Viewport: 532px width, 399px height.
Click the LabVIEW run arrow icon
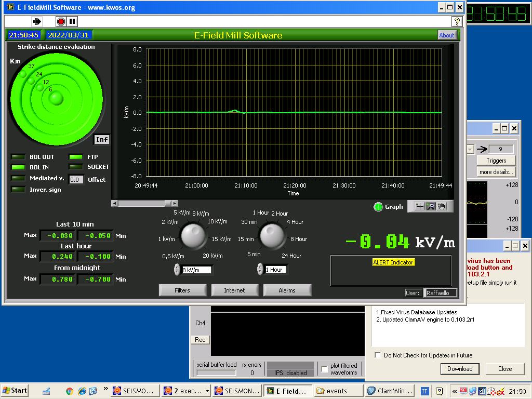click(x=37, y=22)
